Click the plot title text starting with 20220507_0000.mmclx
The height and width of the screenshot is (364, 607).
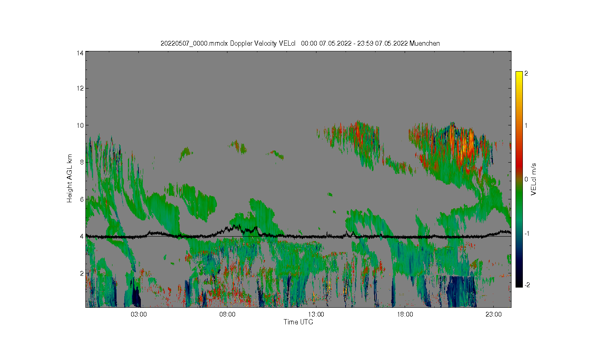(300, 43)
